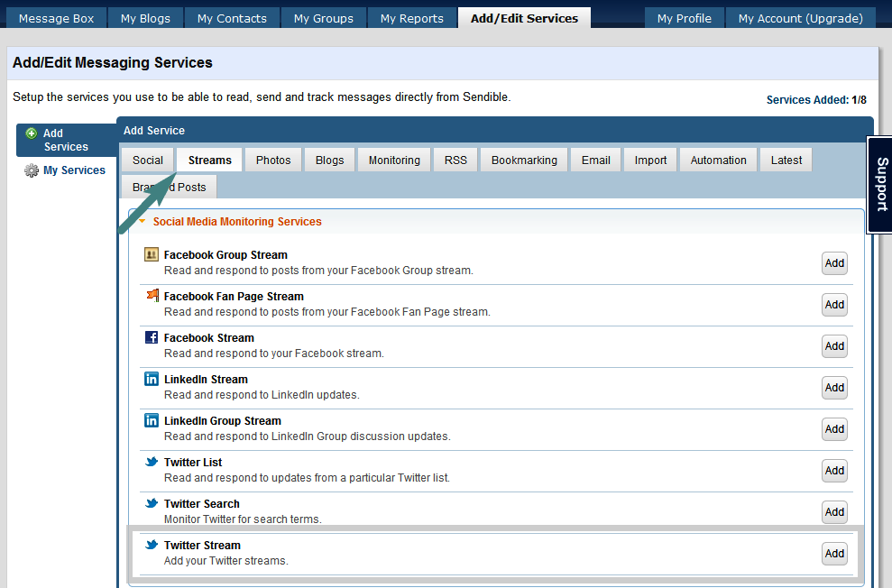Screen dimensions: 892x588
Task: Click the Twitter Search bird icon
Action: pos(152,503)
